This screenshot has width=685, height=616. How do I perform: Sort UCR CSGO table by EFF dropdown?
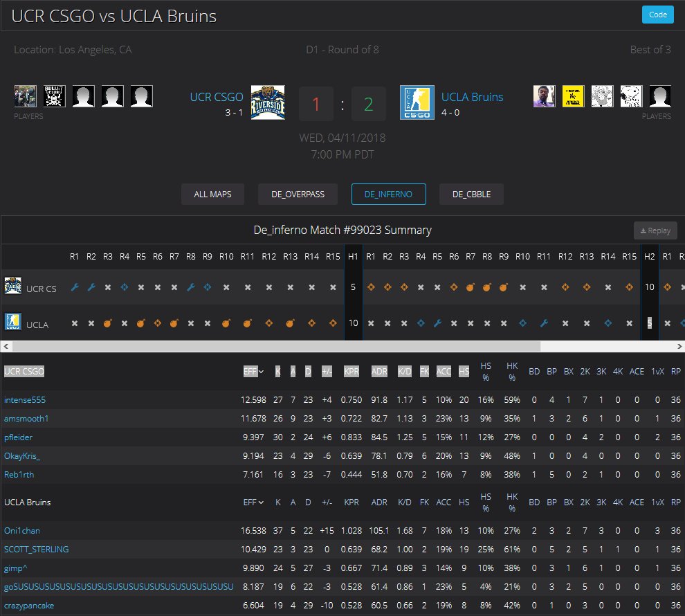tap(253, 372)
